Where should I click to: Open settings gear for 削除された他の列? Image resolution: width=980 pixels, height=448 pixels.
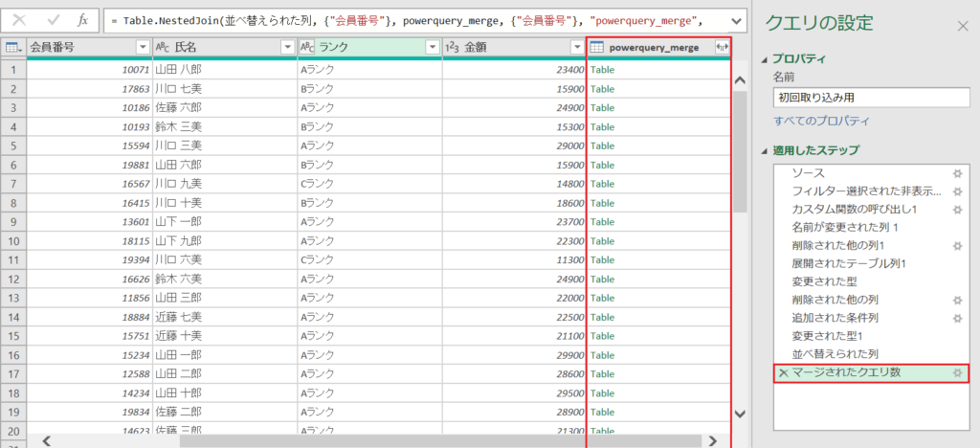(x=957, y=300)
